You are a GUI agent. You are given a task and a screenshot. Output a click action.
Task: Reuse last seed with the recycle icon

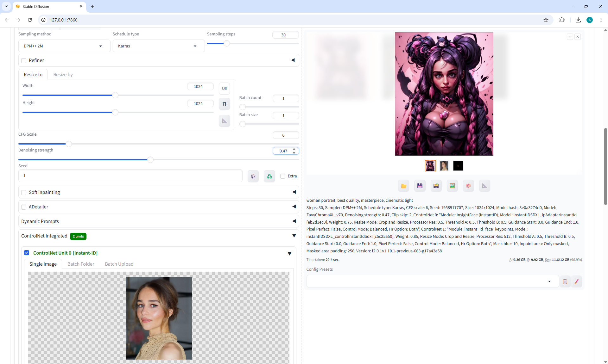pyautogui.click(x=269, y=176)
